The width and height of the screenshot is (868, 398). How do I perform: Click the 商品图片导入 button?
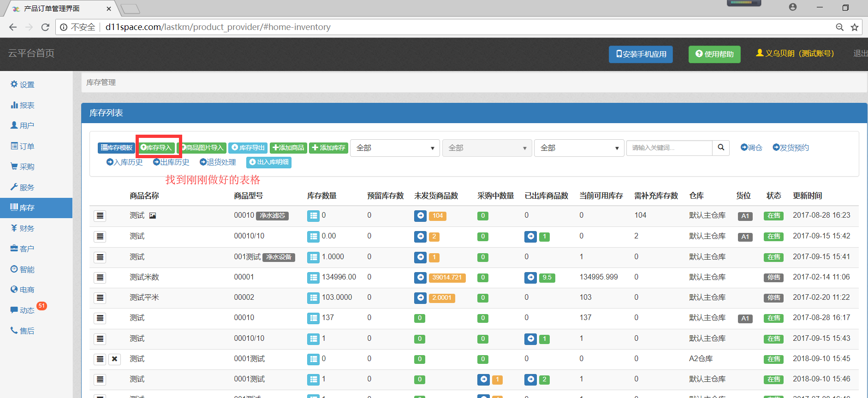[202, 148]
